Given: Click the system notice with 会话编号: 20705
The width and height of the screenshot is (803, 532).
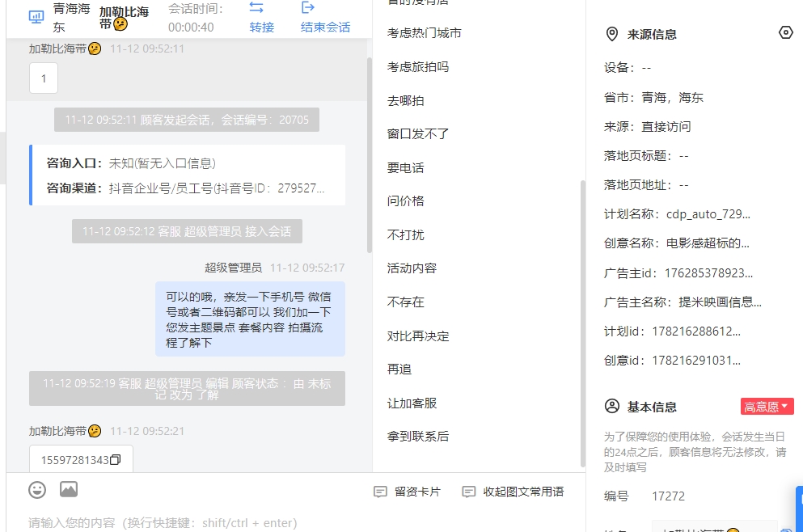Looking at the screenshot, I should (187, 120).
